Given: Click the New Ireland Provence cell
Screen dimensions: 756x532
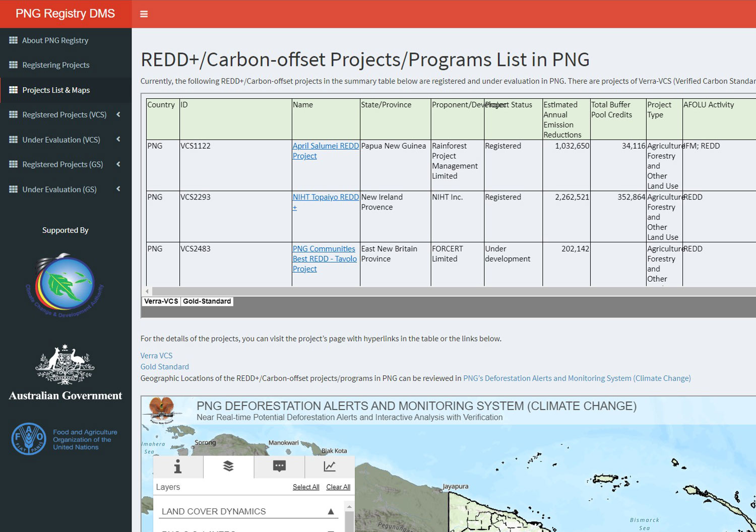Looking at the screenshot, I should 395,217.
